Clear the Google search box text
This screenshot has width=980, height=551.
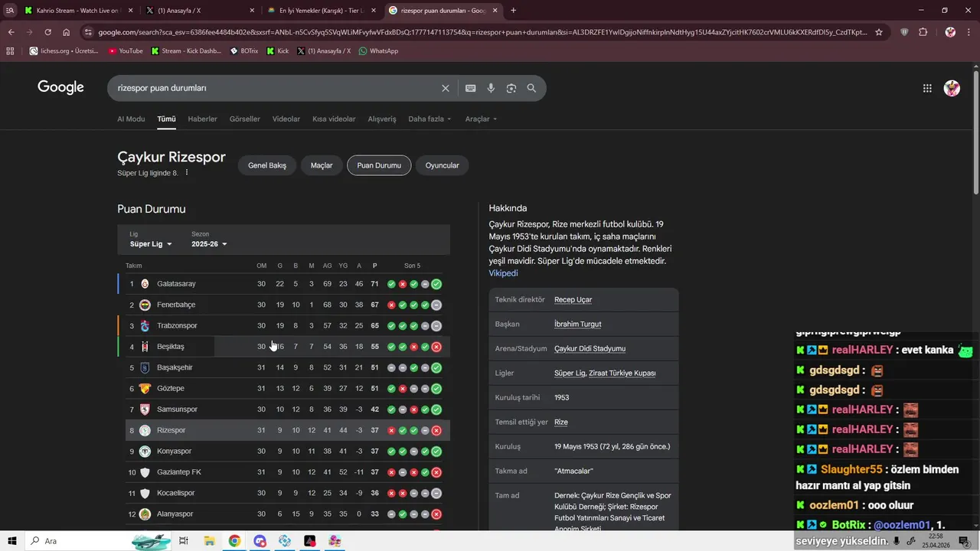pyautogui.click(x=445, y=88)
